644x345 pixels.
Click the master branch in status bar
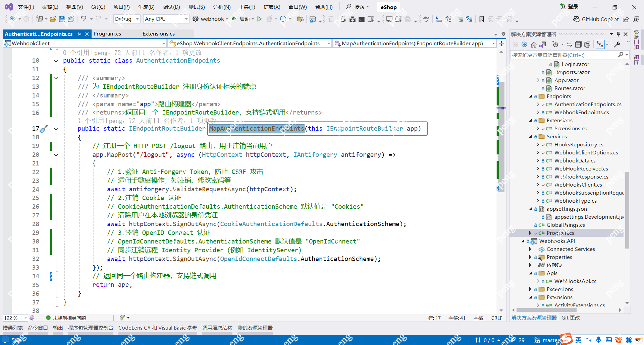tap(547, 340)
